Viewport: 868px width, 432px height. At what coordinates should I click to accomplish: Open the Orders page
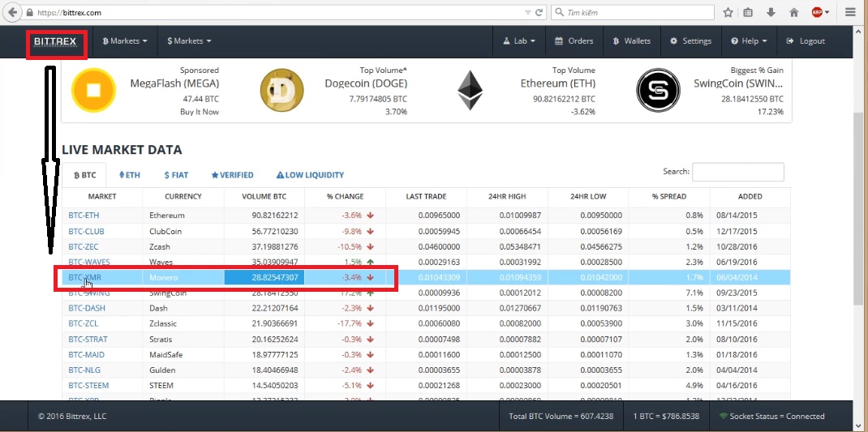click(574, 41)
